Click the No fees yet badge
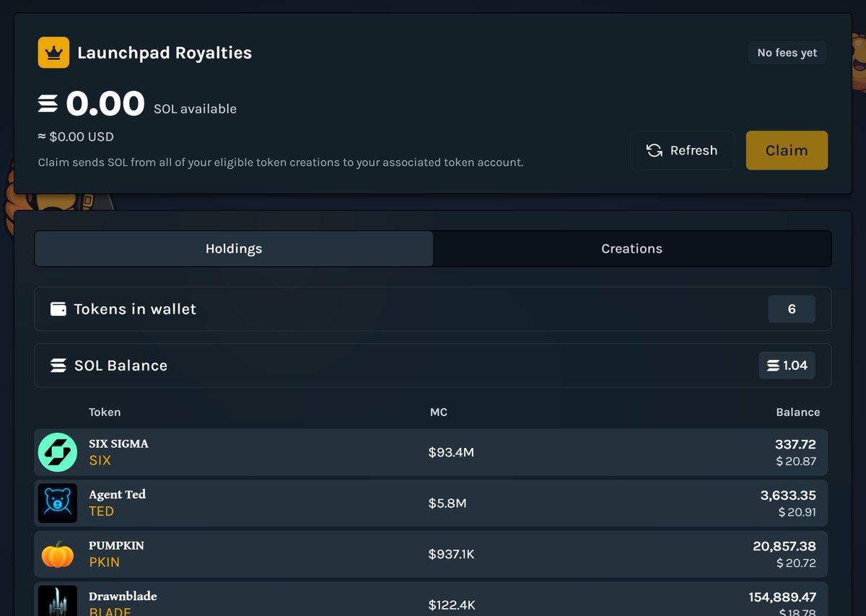 pyautogui.click(x=787, y=53)
